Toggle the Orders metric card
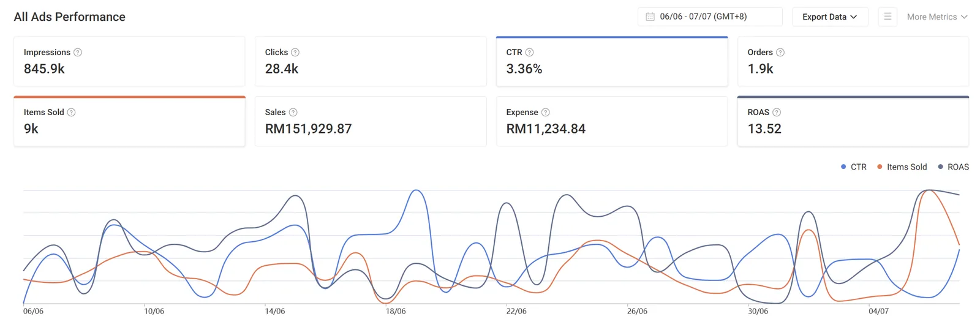The height and width of the screenshot is (330, 980). (x=853, y=61)
